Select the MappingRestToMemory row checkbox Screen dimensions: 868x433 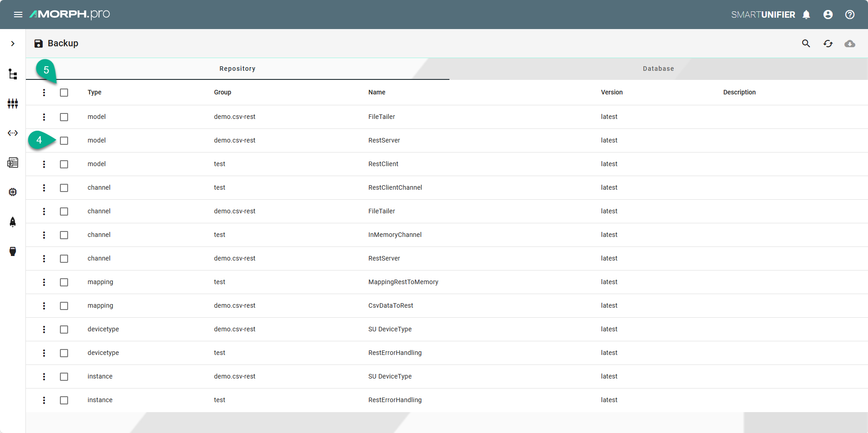tap(64, 282)
